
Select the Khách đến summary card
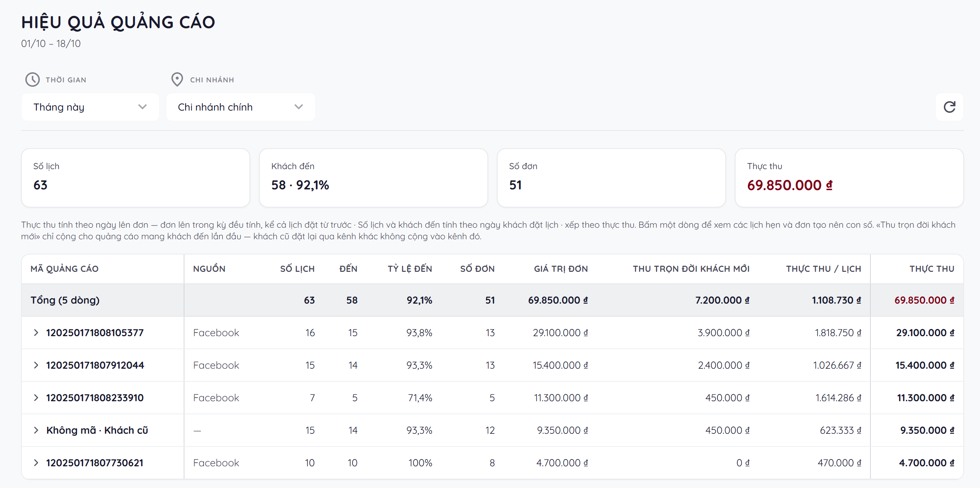tap(373, 177)
